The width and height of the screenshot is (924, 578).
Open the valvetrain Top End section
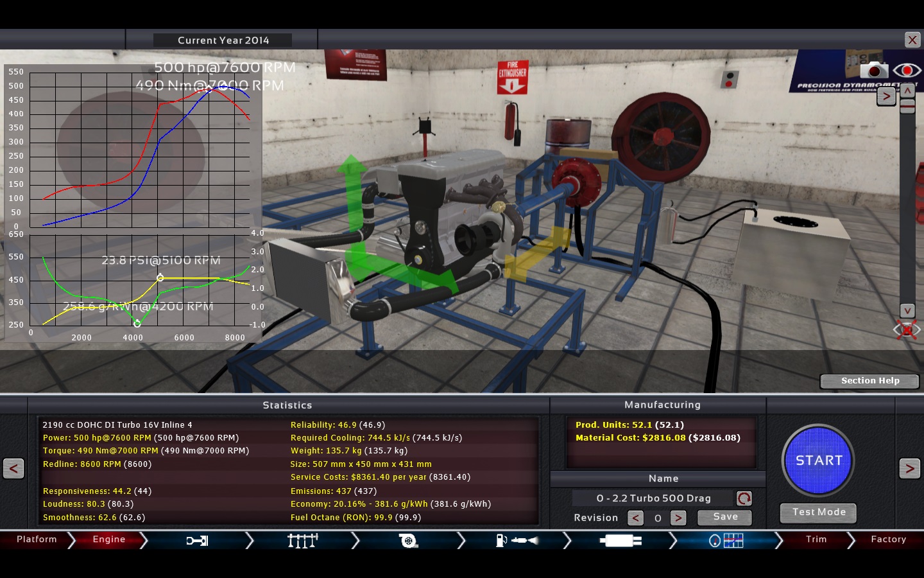pos(302,541)
